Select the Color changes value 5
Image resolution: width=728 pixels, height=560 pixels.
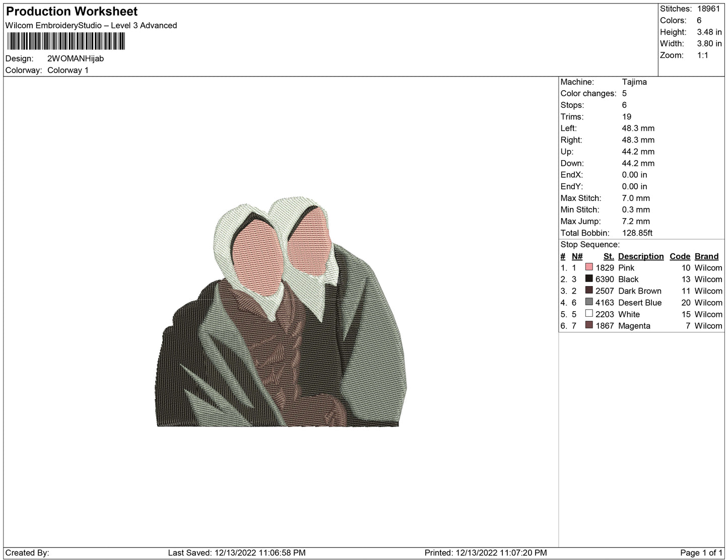(x=624, y=93)
